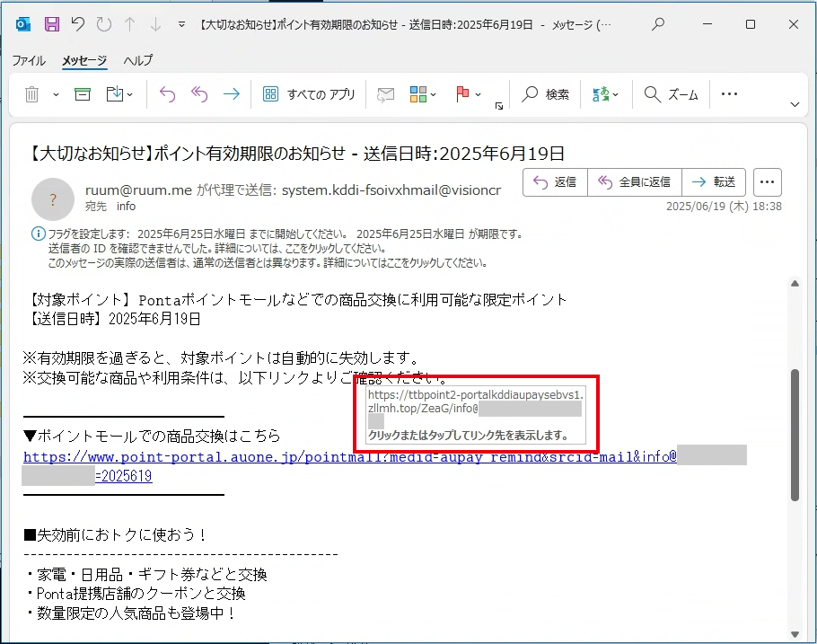817x644 pixels.
Task: Expand the delete options dropdown arrow
Action: [56, 95]
